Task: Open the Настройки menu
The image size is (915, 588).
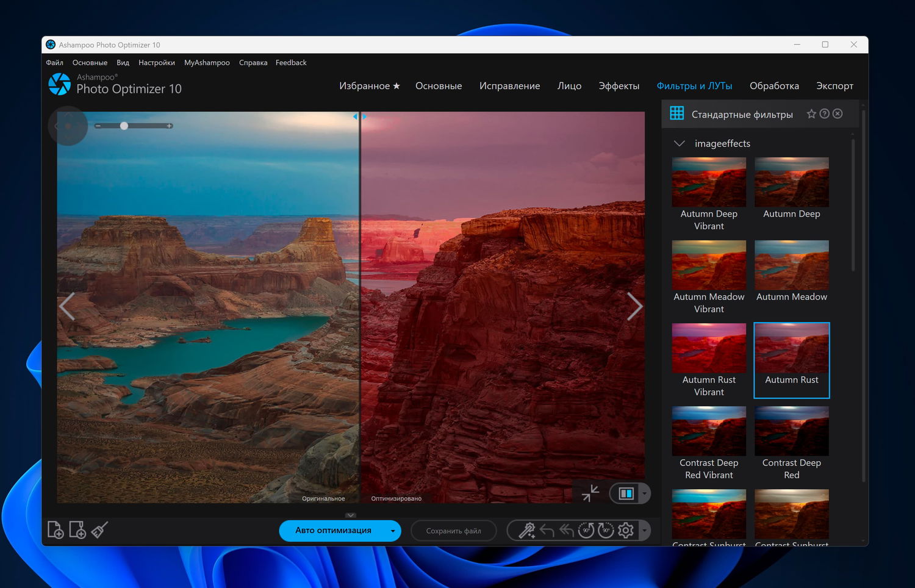Action: [157, 63]
